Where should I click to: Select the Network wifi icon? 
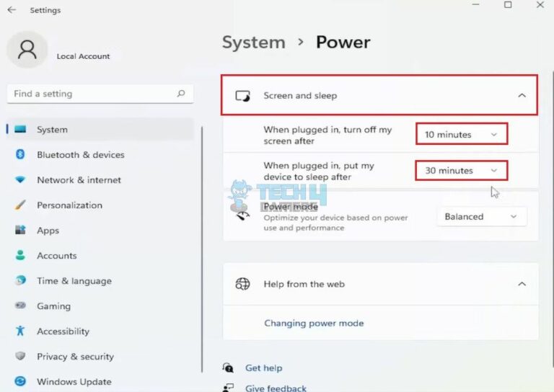(x=20, y=179)
